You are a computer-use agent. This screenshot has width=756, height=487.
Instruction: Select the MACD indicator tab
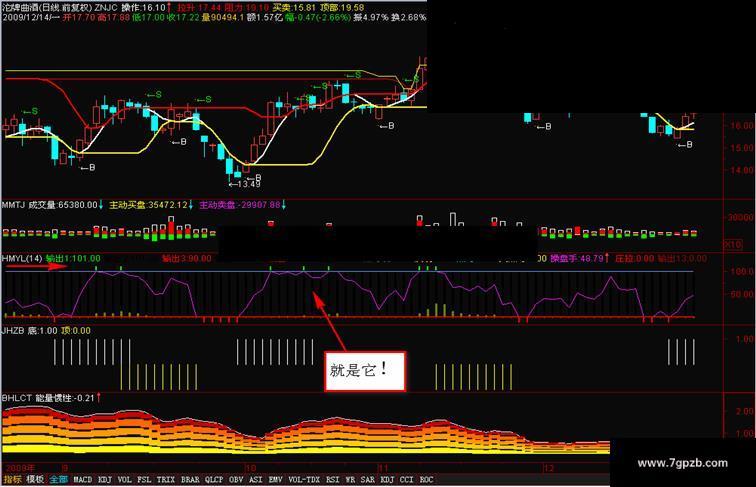[x=82, y=480]
